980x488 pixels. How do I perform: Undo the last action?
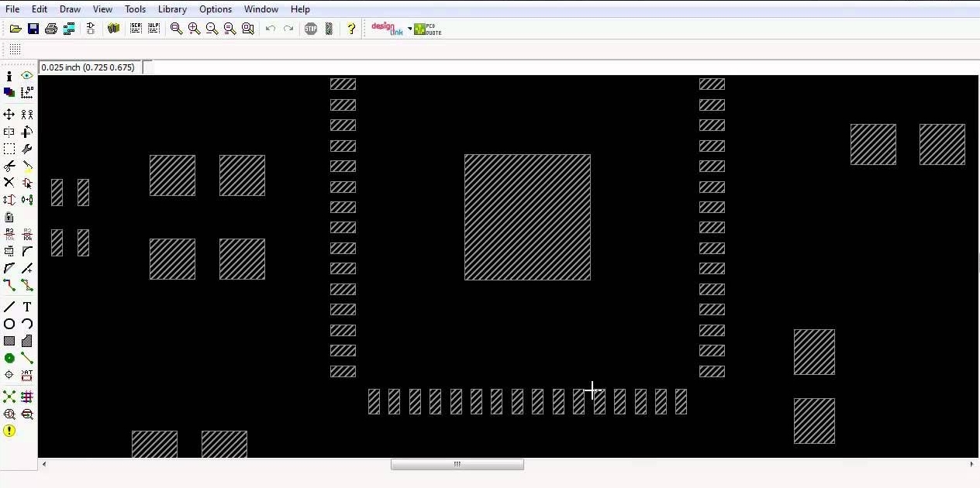point(270,29)
